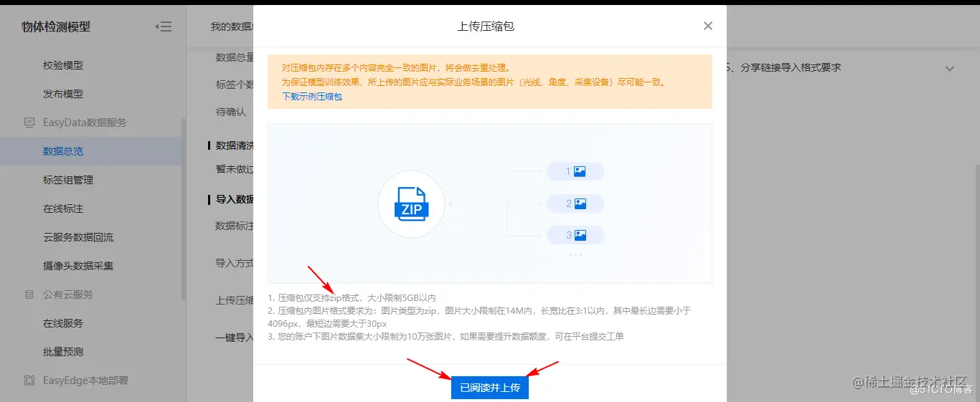The height and width of the screenshot is (402, 980).
Task: Select EasyEdge本地部署 section heading
Action: 85,381
